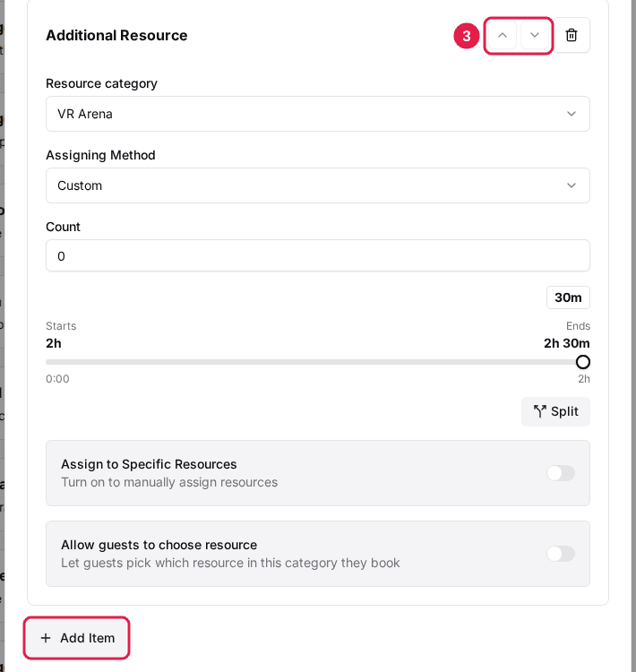Image resolution: width=636 pixels, height=672 pixels.
Task: Click the Ends value '2h 30m'
Action: pos(566,343)
